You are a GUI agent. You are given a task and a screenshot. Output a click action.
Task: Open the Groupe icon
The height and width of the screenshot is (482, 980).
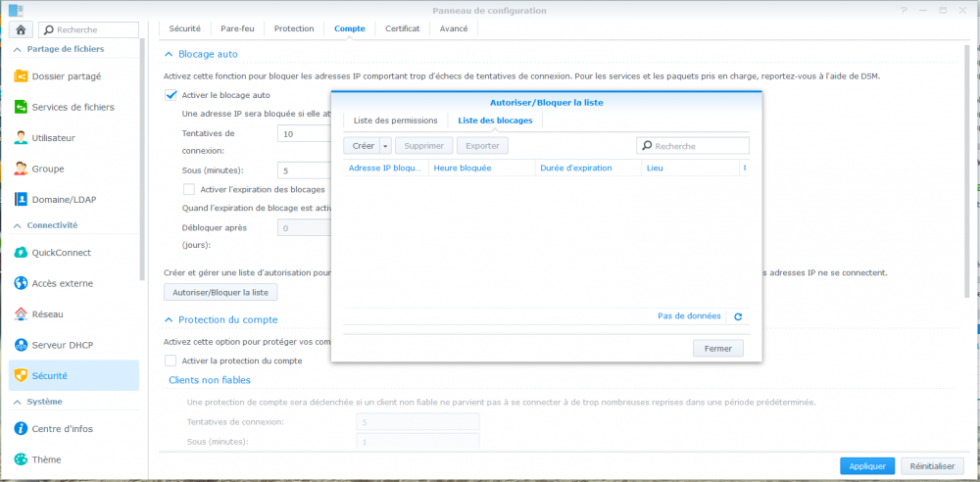coord(21,169)
